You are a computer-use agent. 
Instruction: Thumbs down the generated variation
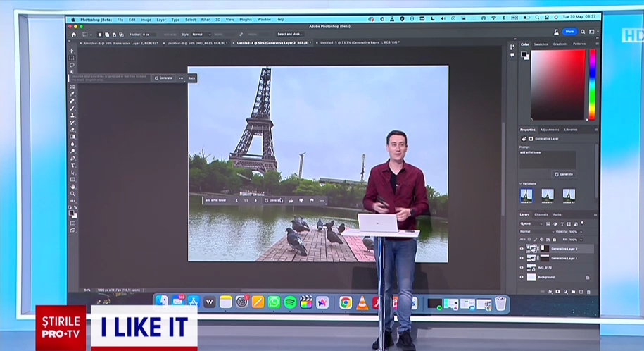tap(301, 200)
